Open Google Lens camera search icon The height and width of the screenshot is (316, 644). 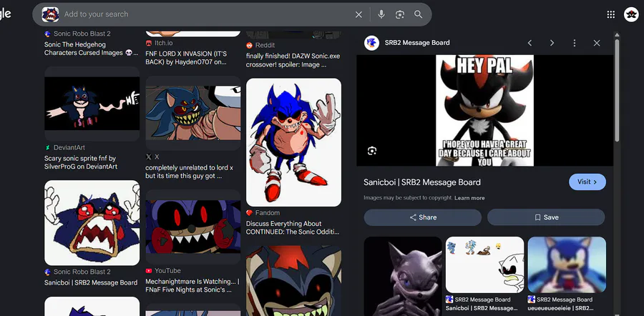coord(399,14)
